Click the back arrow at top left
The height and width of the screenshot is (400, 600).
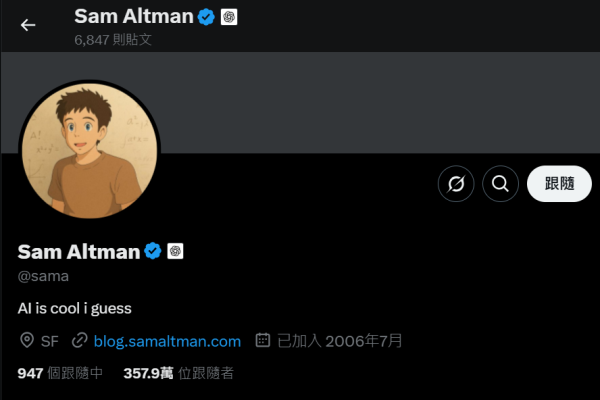click(x=28, y=25)
